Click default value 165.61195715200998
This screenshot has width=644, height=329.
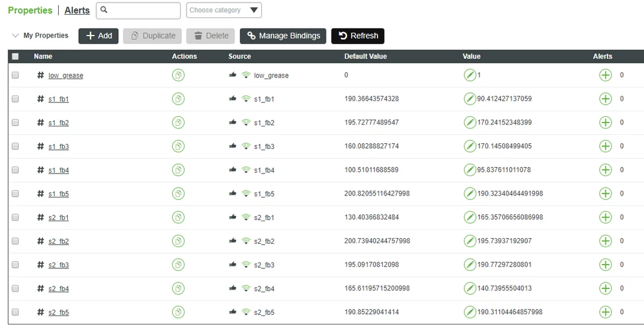(x=377, y=288)
